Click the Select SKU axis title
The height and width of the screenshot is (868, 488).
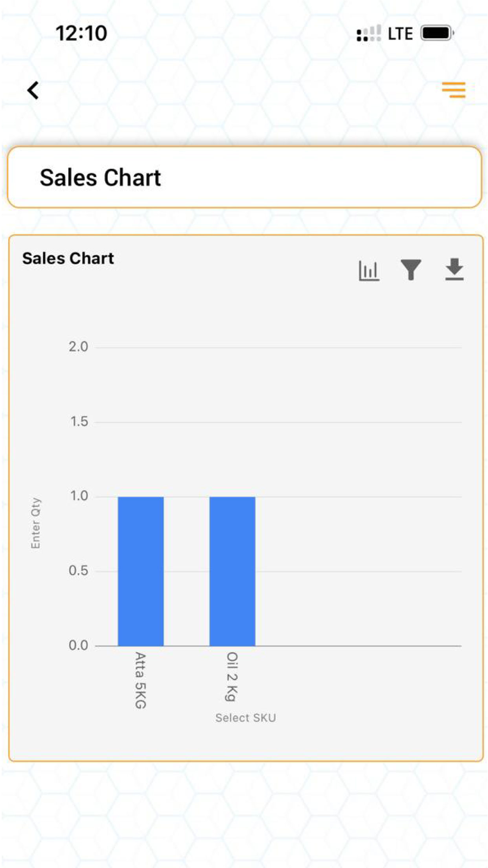point(245,718)
